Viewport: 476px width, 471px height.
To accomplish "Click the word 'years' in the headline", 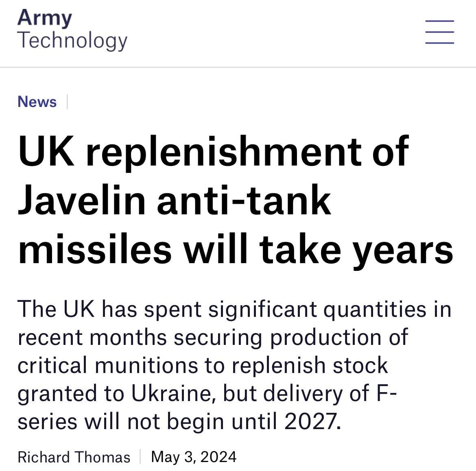I will tap(404, 254).
